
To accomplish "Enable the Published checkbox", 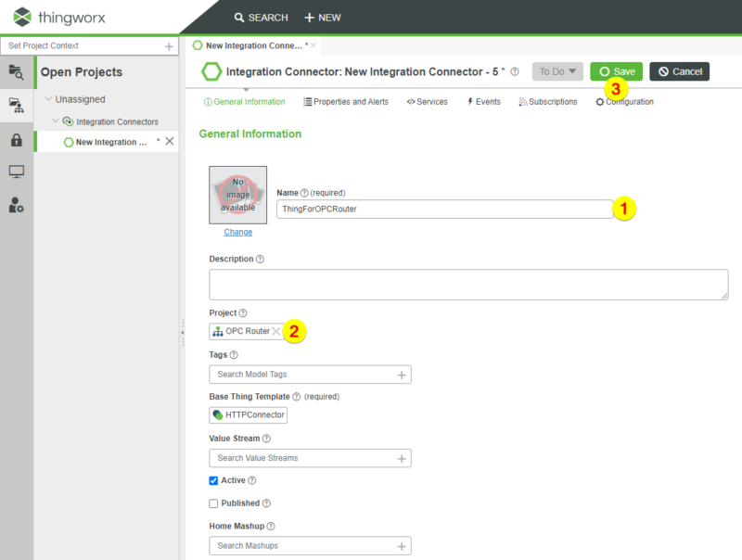I will [212, 503].
